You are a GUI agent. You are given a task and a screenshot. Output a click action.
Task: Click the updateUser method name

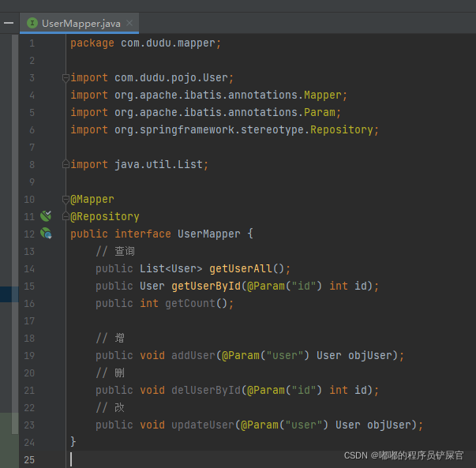(203, 425)
